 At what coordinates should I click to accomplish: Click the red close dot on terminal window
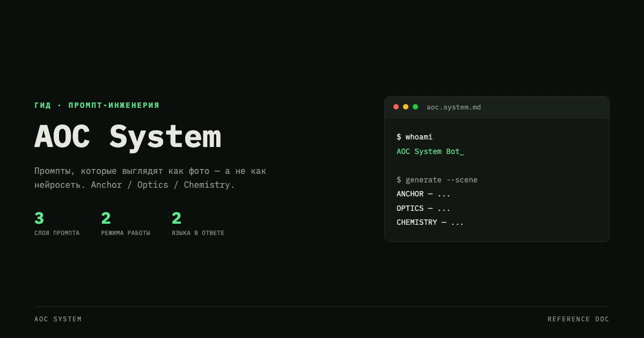point(396,107)
